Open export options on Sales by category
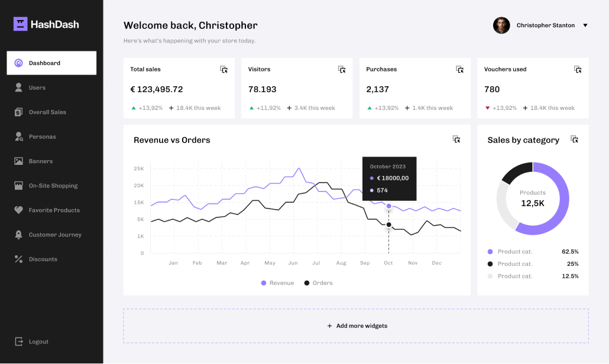Image resolution: width=609 pixels, height=364 pixels. 574,139
